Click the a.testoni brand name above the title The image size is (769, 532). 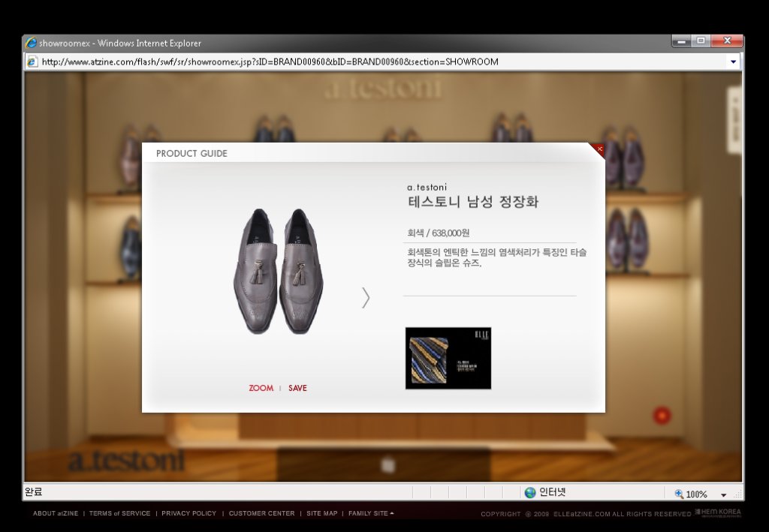point(427,187)
